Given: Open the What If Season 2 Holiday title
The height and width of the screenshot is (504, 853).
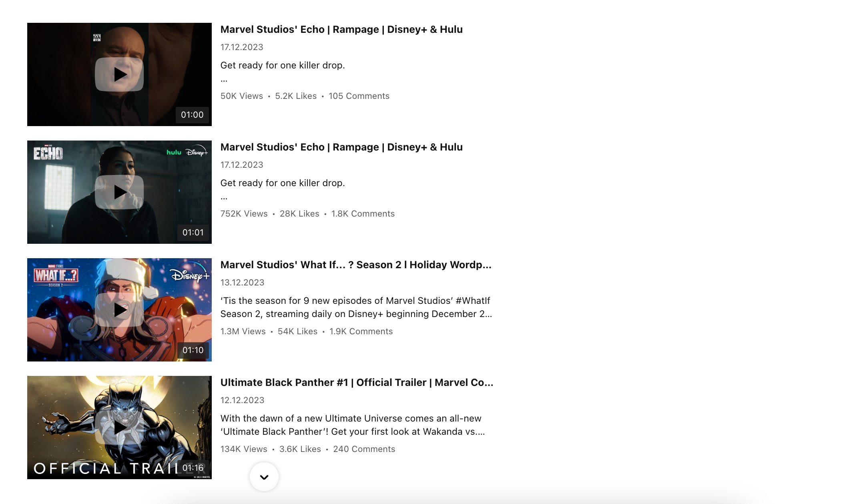Looking at the screenshot, I should [356, 265].
